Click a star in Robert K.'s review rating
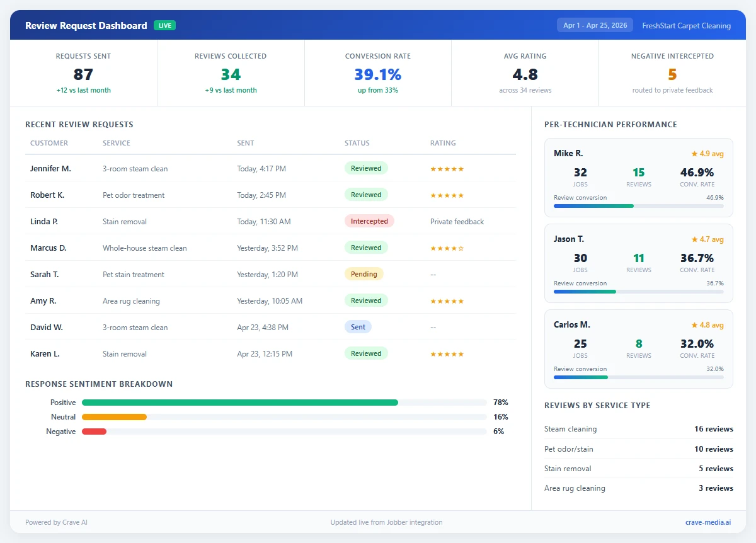 point(447,195)
